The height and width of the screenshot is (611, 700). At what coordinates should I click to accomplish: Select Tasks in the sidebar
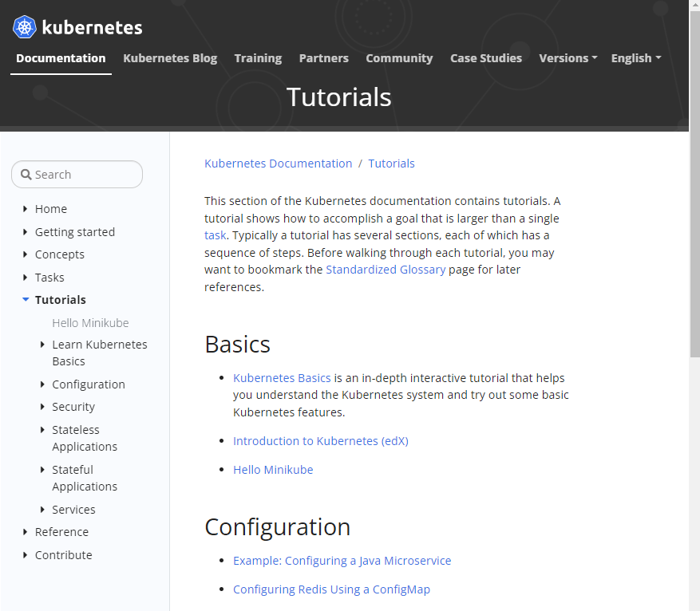[49, 278]
